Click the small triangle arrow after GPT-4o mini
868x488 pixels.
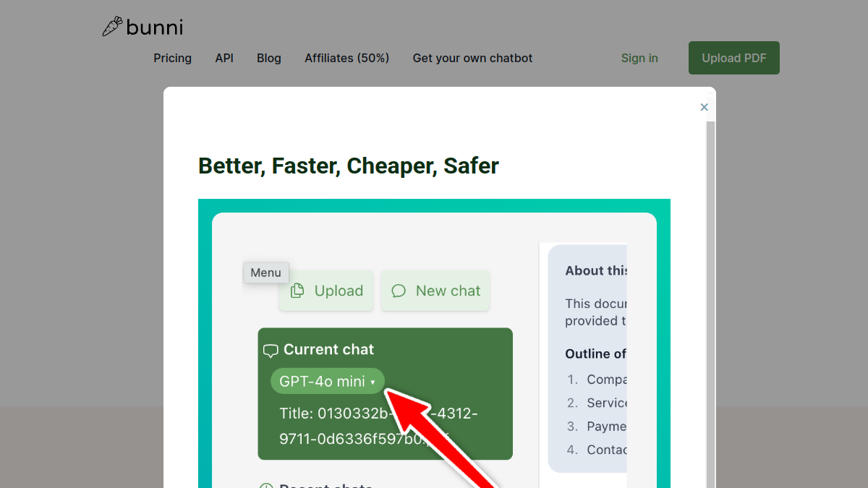373,382
